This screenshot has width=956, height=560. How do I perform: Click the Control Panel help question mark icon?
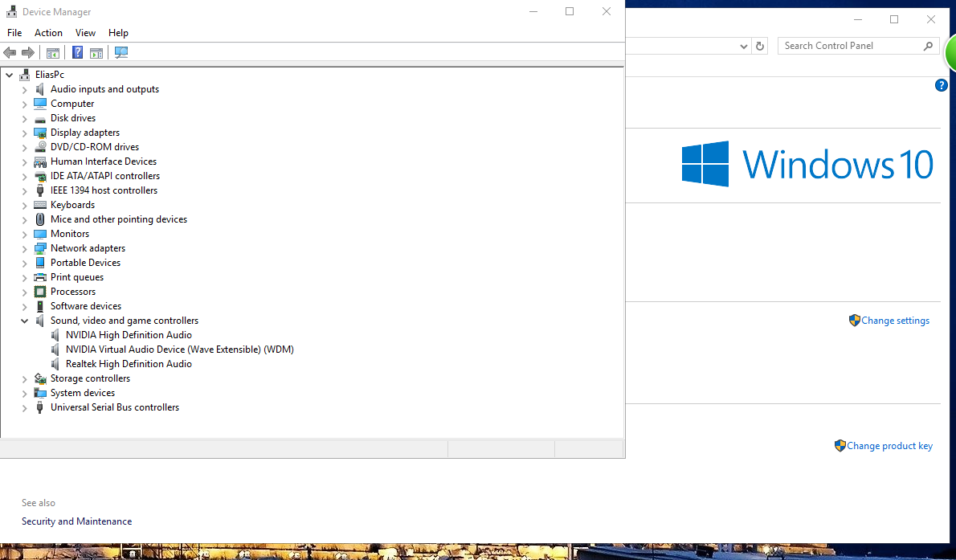pyautogui.click(x=941, y=85)
